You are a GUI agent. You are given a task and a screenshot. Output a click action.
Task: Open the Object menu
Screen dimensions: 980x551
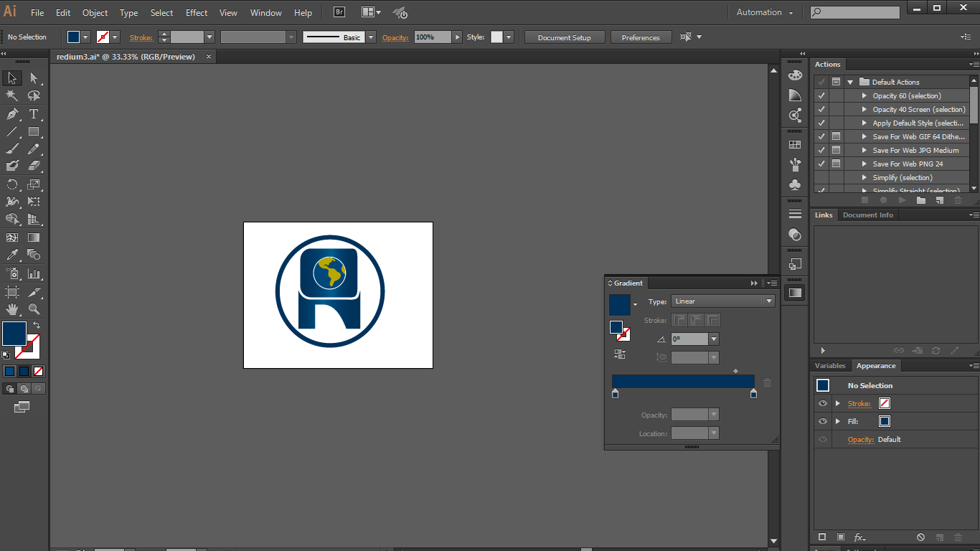[x=95, y=13]
